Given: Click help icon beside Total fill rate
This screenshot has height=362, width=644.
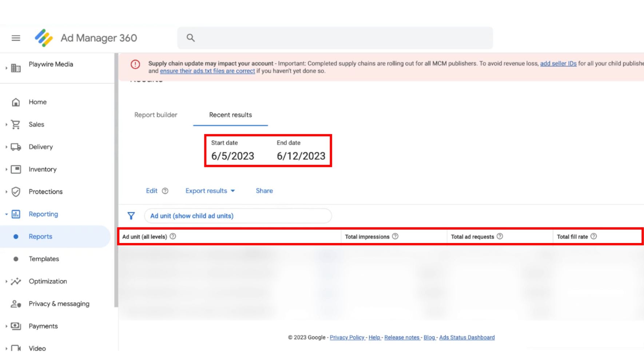Looking at the screenshot, I should (594, 236).
